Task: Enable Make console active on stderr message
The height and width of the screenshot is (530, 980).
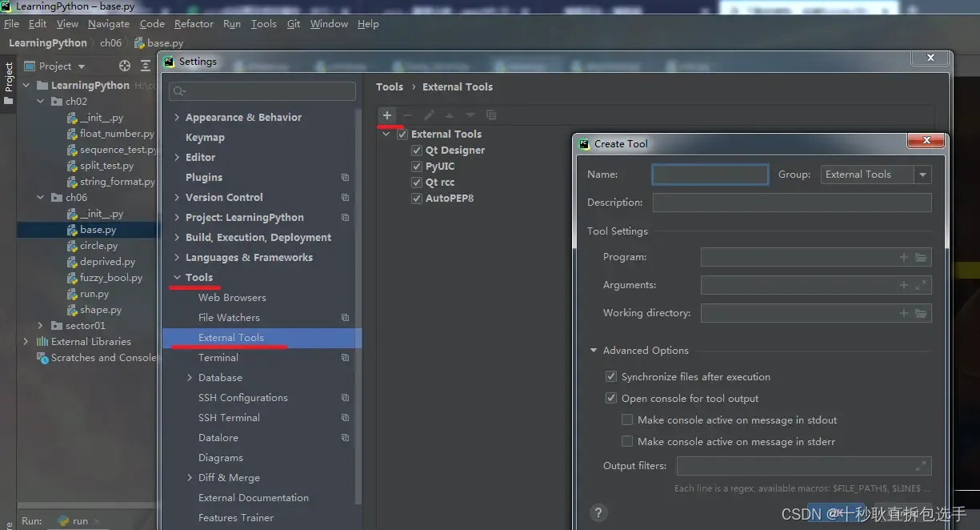Action: tap(627, 441)
